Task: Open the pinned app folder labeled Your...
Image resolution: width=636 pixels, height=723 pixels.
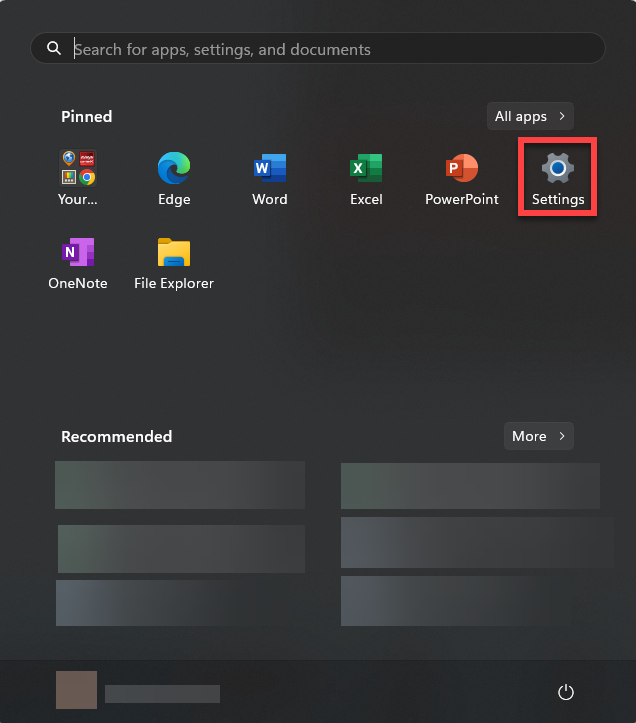Action: pos(77,178)
